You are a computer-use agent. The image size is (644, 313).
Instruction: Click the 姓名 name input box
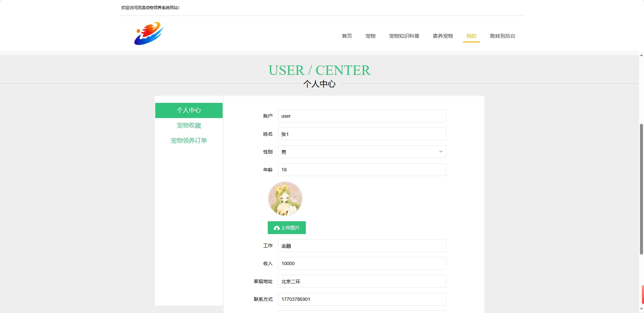(x=362, y=134)
